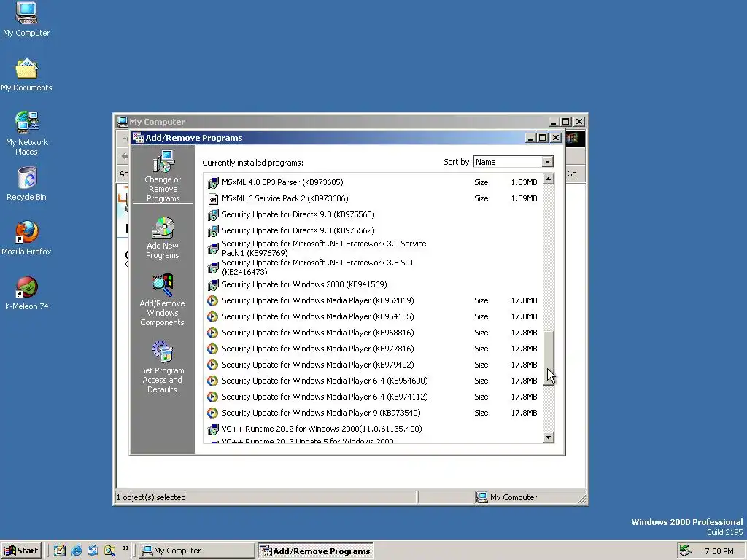This screenshot has height=560, width=747.
Task: Open Add/Remove Windows Components
Action: coord(162,300)
